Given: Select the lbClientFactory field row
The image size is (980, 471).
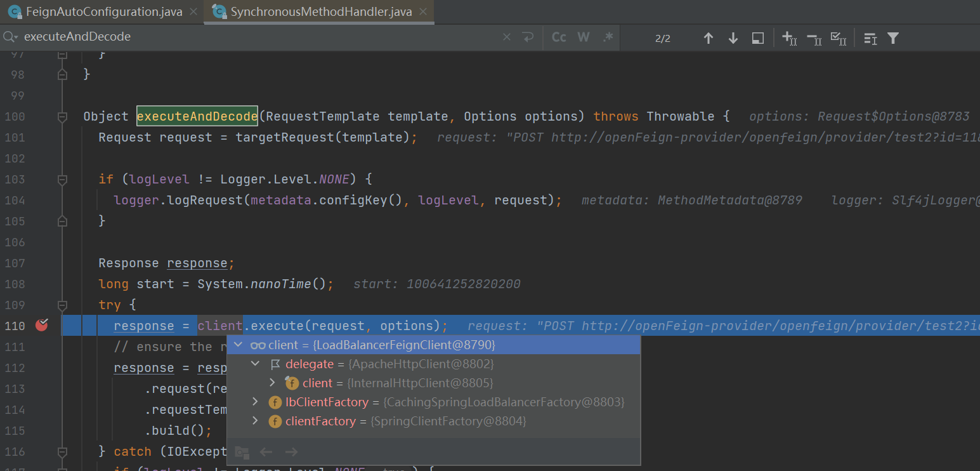Looking at the screenshot, I should click(x=433, y=402).
